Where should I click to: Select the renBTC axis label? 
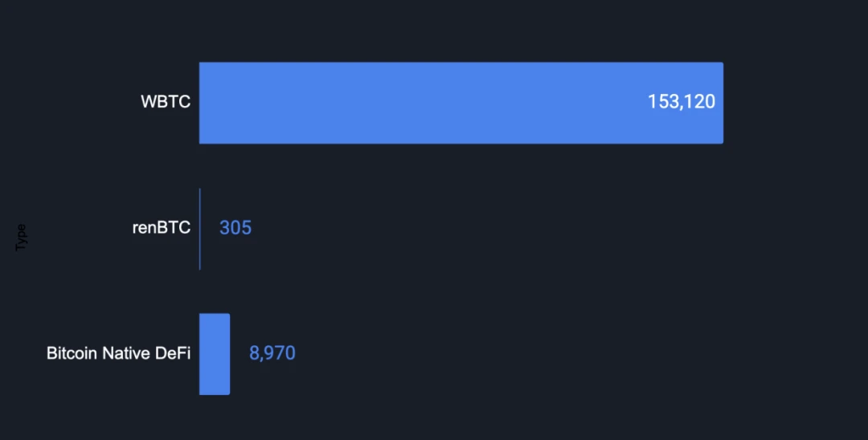(162, 227)
